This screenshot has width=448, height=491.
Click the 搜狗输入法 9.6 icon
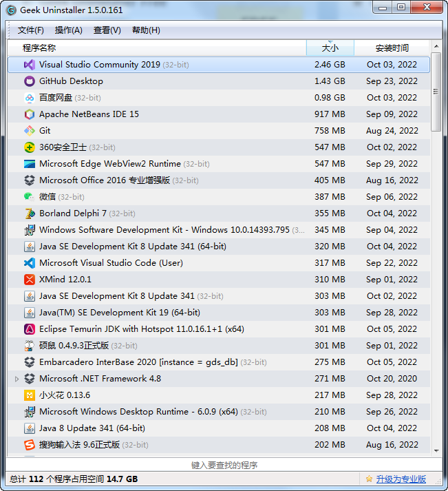coord(30,445)
